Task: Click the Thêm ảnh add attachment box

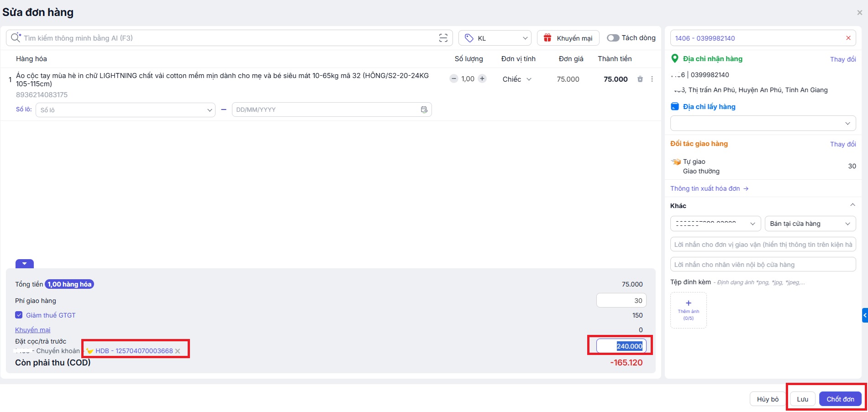Action: 689,310
